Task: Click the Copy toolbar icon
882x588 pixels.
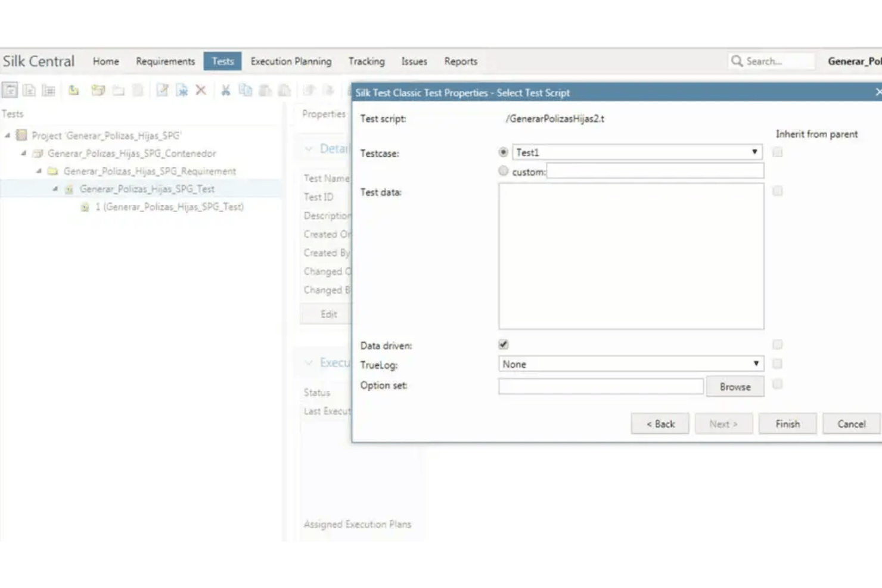Action: click(x=245, y=90)
